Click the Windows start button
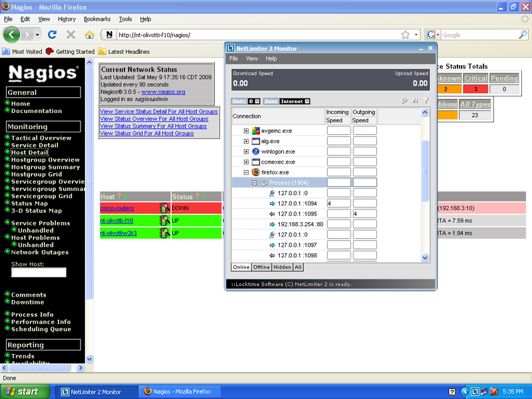 click(x=25, y=392)
